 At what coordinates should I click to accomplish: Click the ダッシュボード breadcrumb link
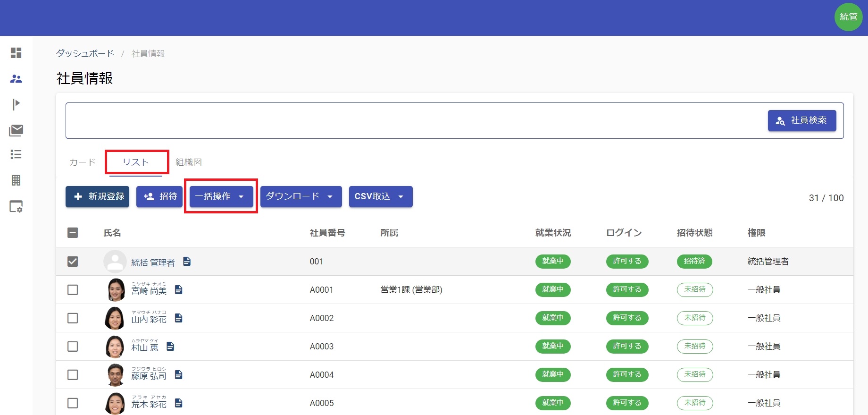coord(85,53)
